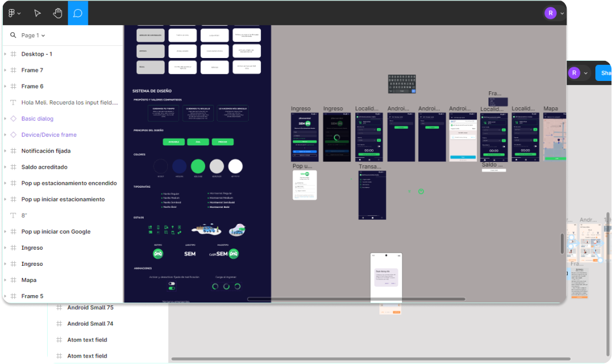Click the Mapa frame thumbnail on the canvas
This screenshot has width=612, height=364.
click(x=555, y=137)
